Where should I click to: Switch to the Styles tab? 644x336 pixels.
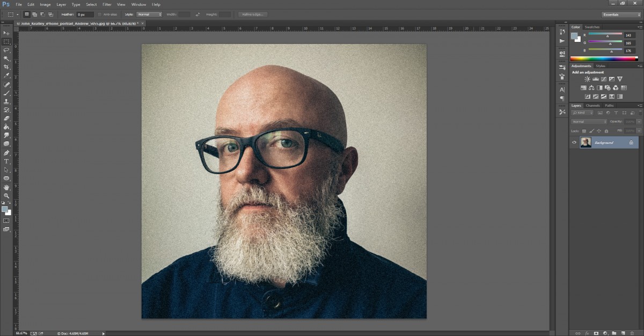pyautogui.click(x=600, y=66)
